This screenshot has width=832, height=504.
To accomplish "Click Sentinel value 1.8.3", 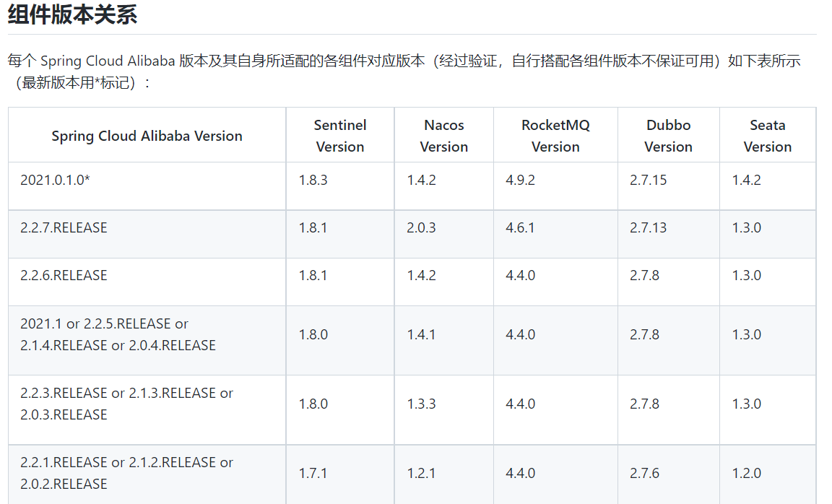I will (x=313, y=180).
